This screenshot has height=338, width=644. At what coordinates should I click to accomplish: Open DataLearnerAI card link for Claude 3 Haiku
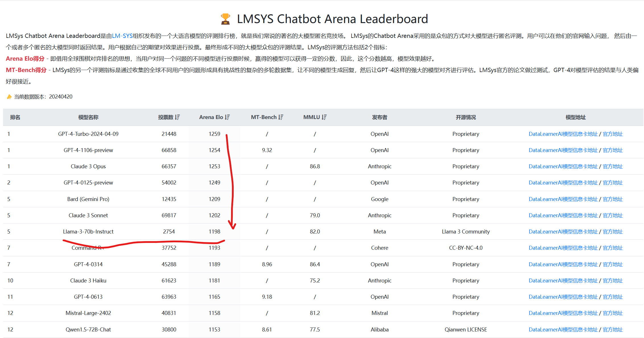pyautogui.click(x=563, y=280)
